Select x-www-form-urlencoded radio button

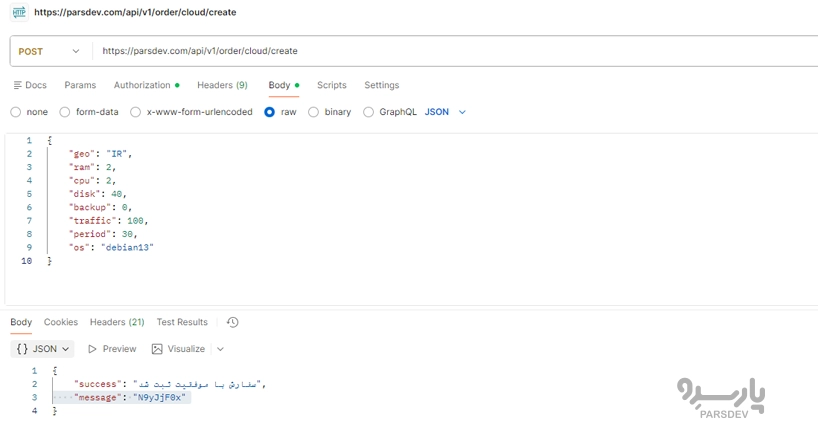tap(137, 112)
